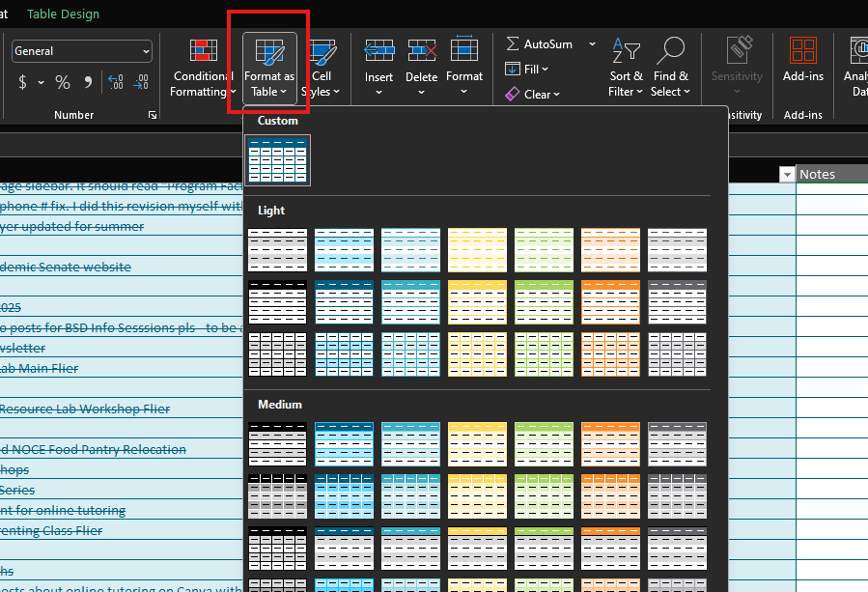Viewport: 868px width, 592px height.
Task: Expand the Delete dropdown arrow
Action: point(421,92)
